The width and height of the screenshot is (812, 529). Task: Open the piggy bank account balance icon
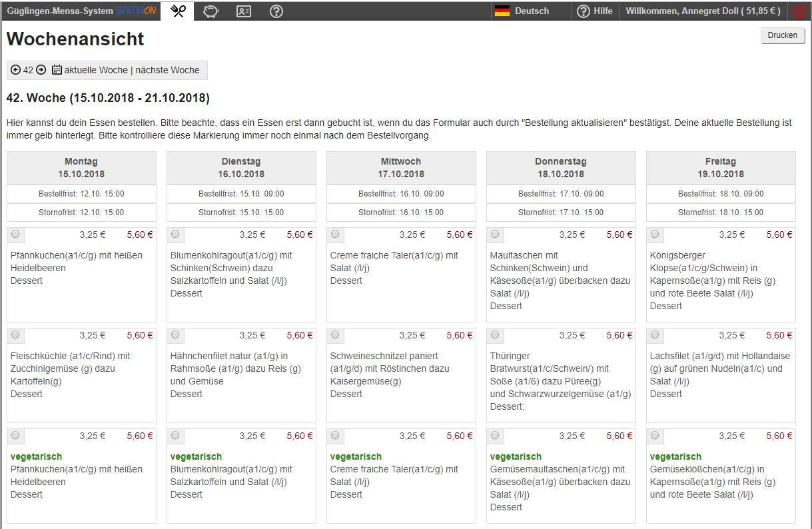pos(211,11)
